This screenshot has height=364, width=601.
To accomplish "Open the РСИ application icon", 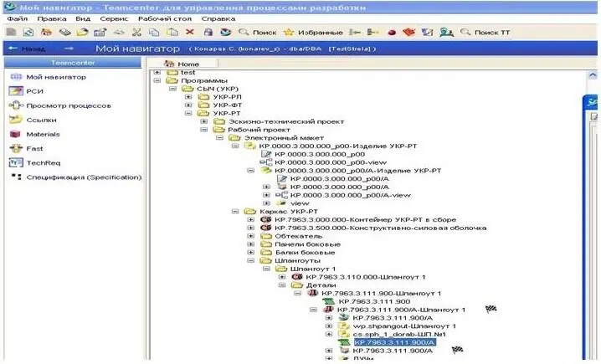I will [16, 91].
